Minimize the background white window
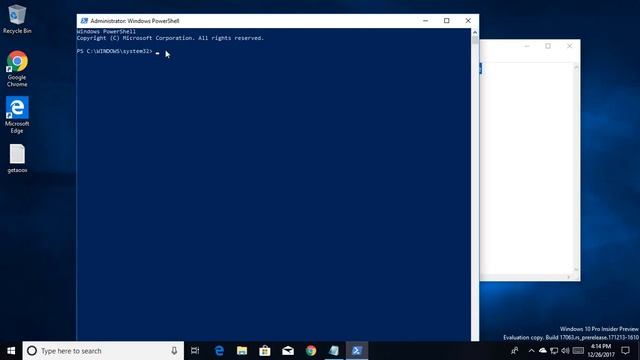Image resolution: width=640 pixels, height=360 pixels. pyautogui.click(x=527, y=46)
